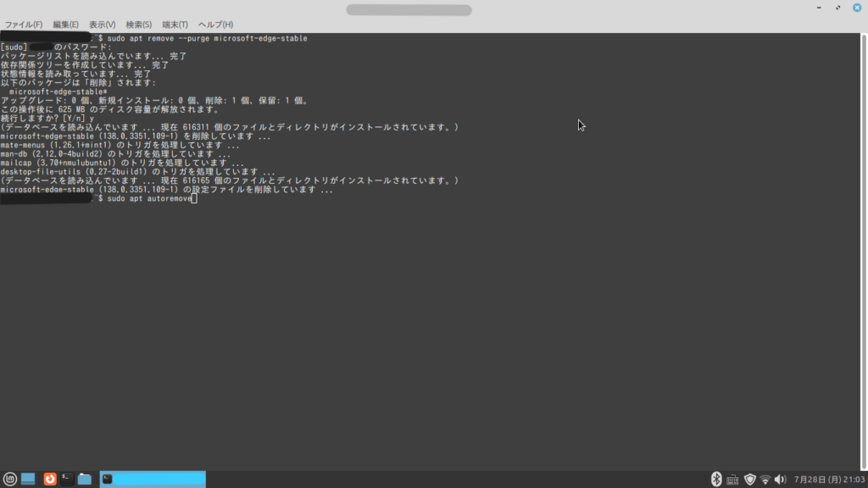Click the '続行しますか? [Y/n] y' line
The width and height of the screenshot is (868, 488).
[47, 119]
